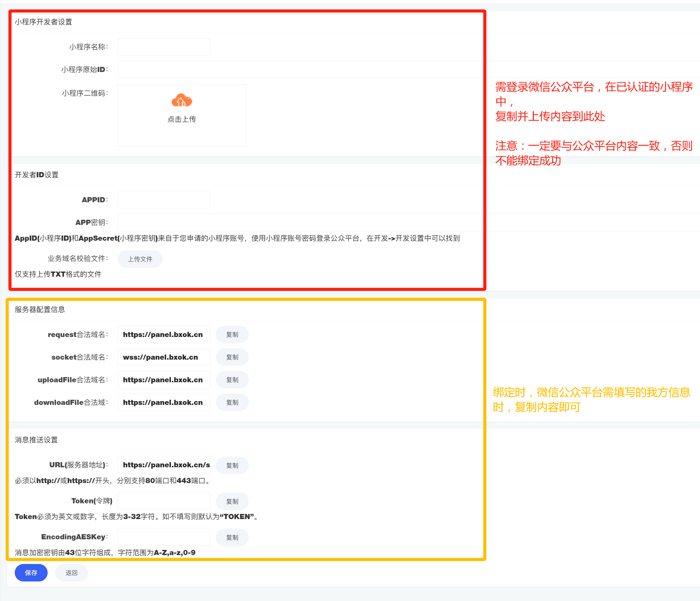This screenshot has width=700, height=601.
Task: Select the wss://panel.bxok.cn socket field
Action: [x=164, y=357]
